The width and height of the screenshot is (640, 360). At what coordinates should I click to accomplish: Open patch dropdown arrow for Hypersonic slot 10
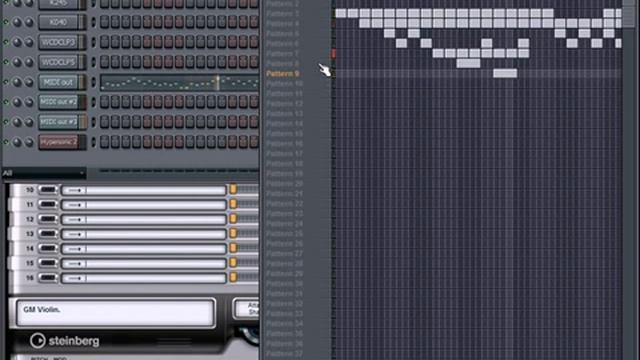tap(75, 191)
